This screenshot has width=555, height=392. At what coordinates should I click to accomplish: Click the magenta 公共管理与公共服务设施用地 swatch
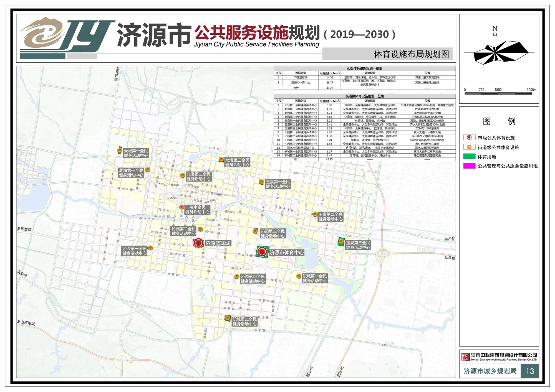pyautogui.click(x=469, y=166)
